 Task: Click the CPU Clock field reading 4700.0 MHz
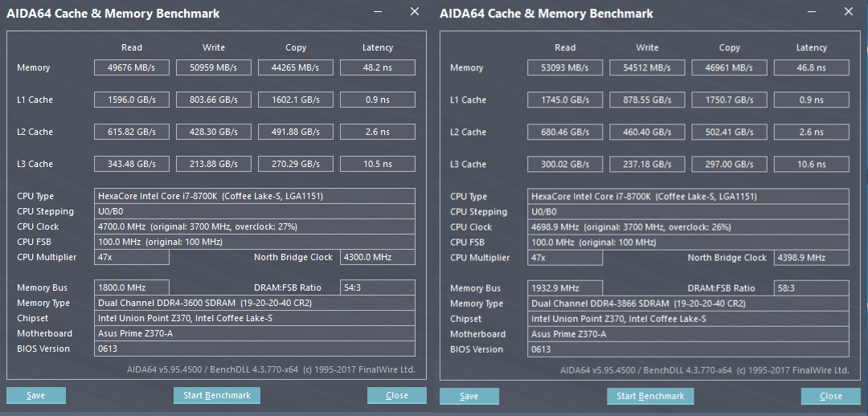click(x=255, y=226)
